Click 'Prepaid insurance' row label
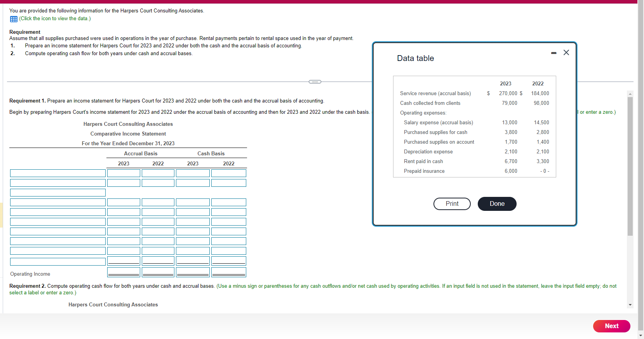This screenshot has height=339, width=644. pyautogui.click(x=424, y=171)
